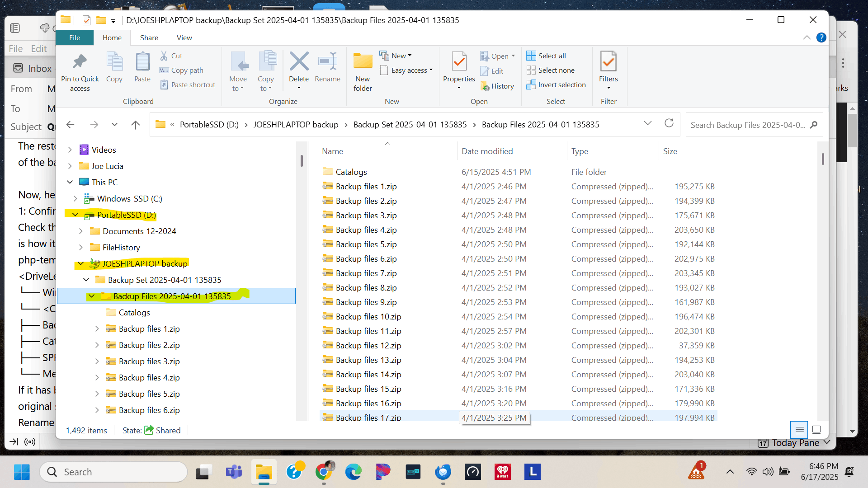Refresh the current folder view
868x488 pixels.
669,123
